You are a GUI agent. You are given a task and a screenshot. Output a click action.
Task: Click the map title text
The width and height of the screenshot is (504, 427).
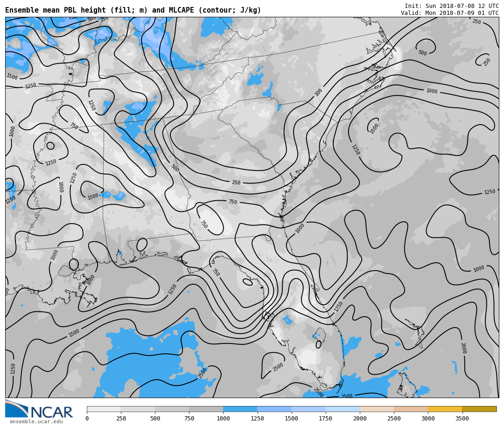click(x=133, y=10)
